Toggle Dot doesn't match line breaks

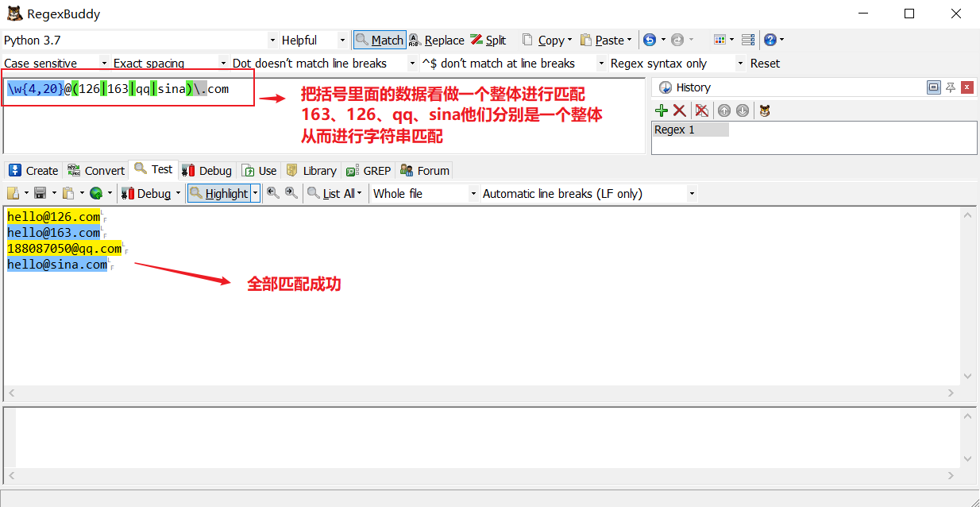[324, 63]
